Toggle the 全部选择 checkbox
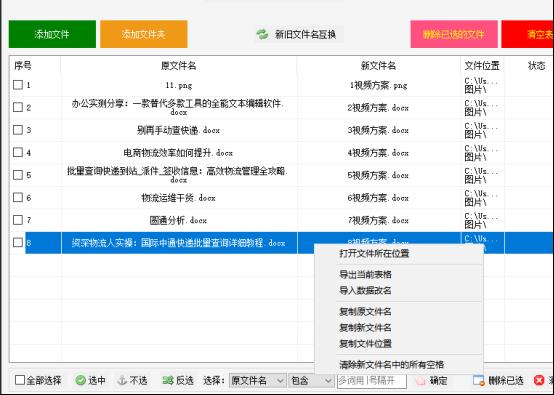The image size is (554, 395). tap(20, 380)
